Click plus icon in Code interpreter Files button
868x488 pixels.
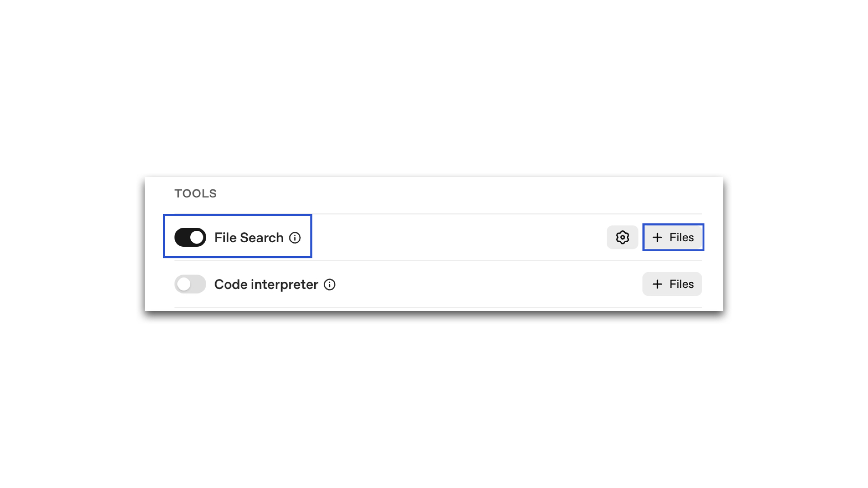coord(657,284)
